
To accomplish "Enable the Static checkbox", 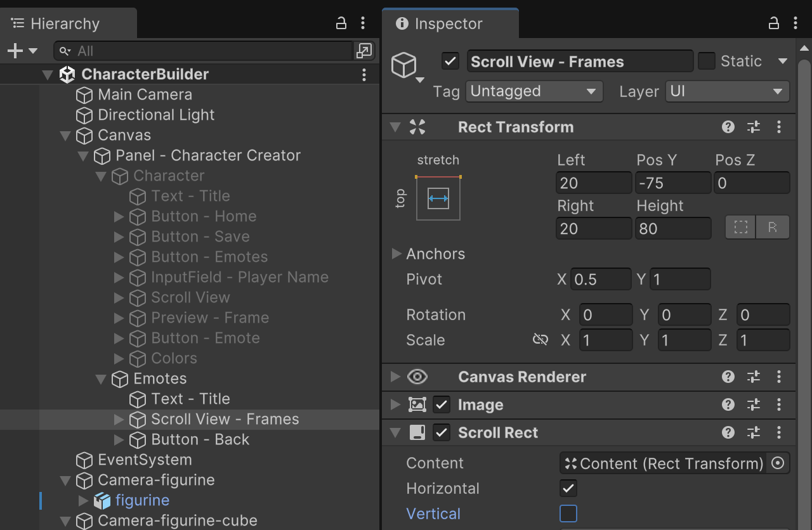I will tap(706, 61).
